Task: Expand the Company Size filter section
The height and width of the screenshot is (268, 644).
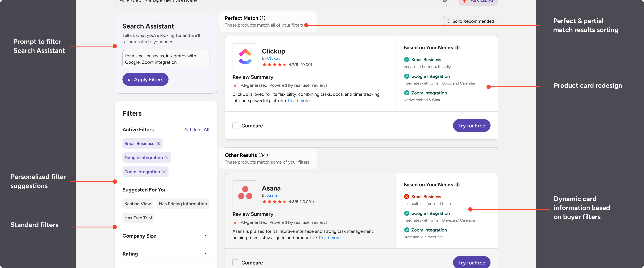Action: click(206, 236)
